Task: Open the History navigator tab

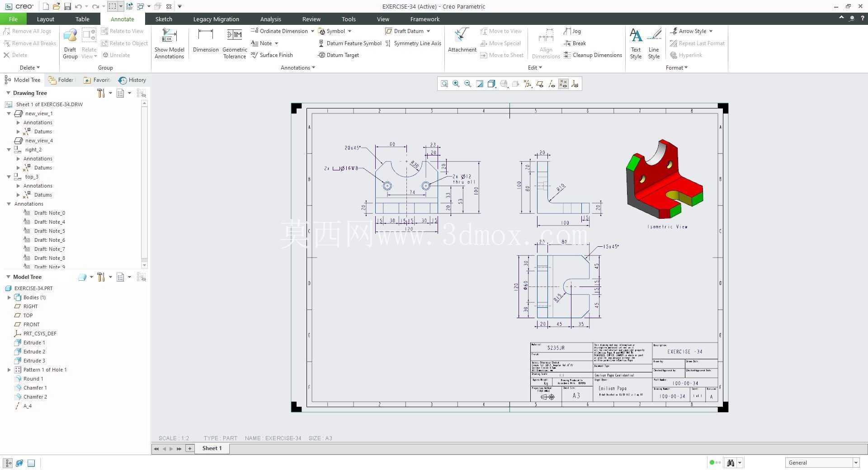Action: 132,80
